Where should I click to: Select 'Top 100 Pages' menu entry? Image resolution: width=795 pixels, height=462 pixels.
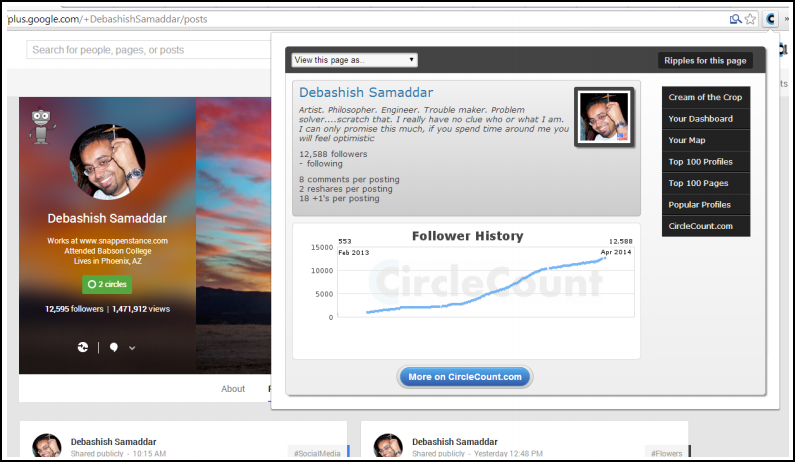pos(705,183)
